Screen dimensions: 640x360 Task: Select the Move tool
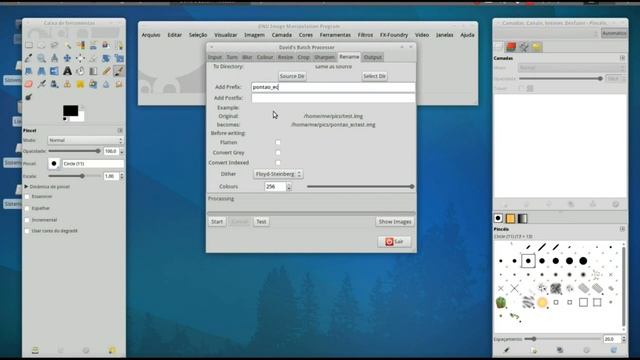point(67,58)
